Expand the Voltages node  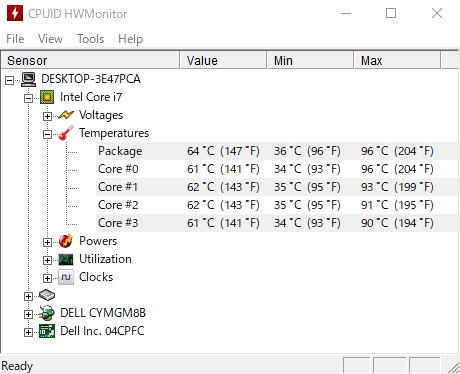(x=47, y=116)
